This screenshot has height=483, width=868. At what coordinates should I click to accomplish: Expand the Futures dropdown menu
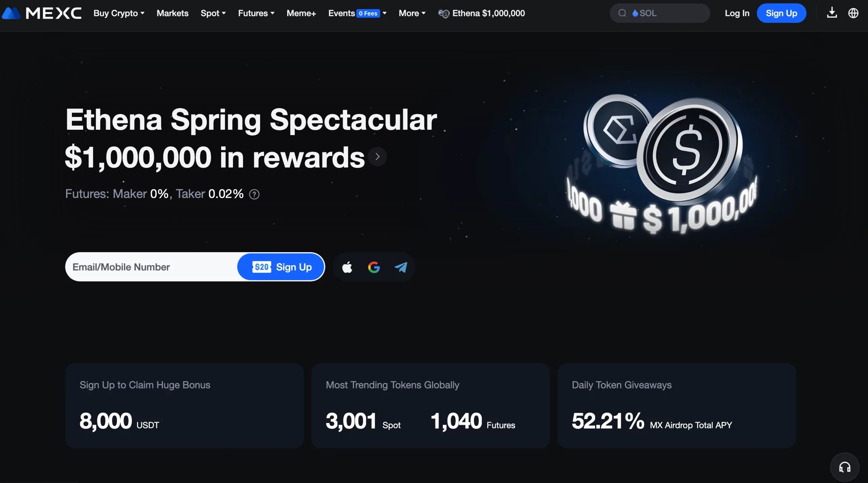pos(256,13)
